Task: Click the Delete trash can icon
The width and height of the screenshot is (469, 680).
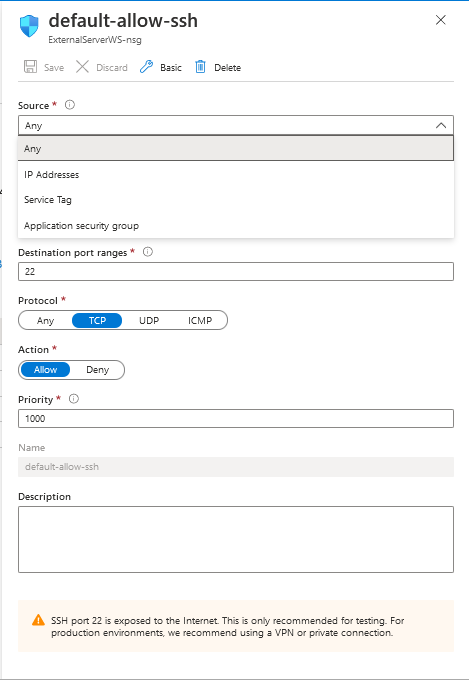Action: [x=200, y=67]
